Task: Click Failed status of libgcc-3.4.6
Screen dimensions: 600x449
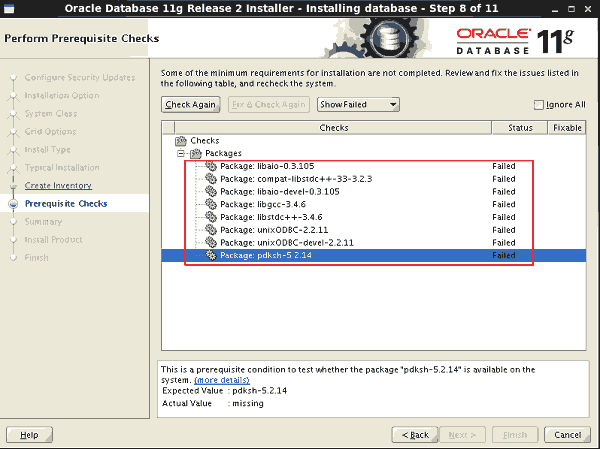Action: tap(504, 204)
